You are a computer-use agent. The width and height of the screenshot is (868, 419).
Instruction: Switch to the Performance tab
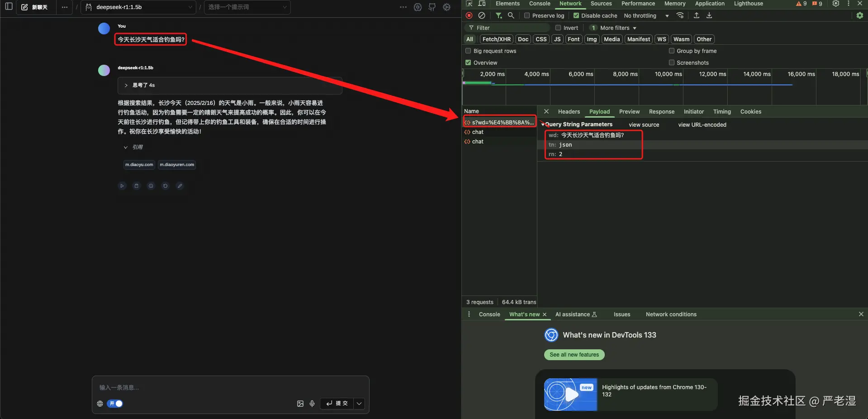[x=638, y=4]
